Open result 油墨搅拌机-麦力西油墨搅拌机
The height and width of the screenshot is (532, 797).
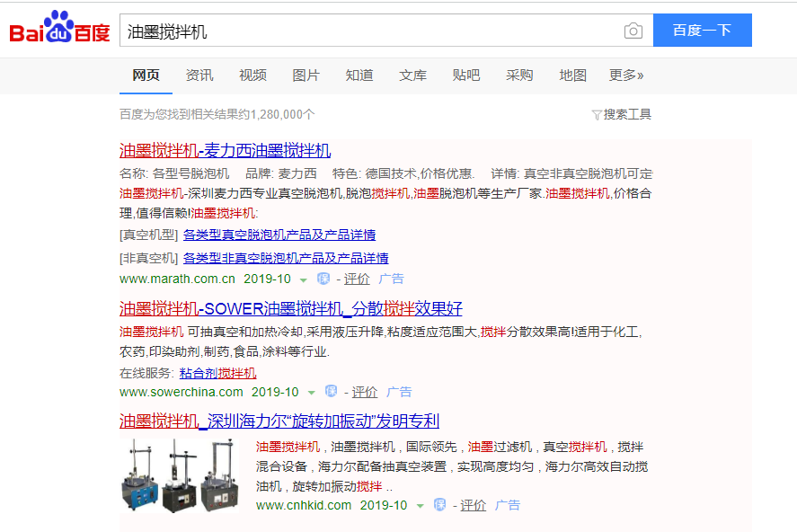tap(225, 151)
